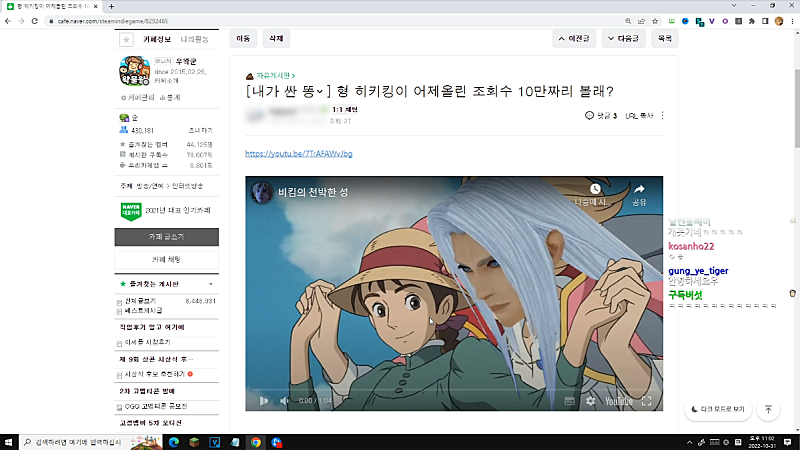The height and width of the screenshot is (450, 800).
Task: Open Microsoft Edge from taskbar
Action: point(174,442)
